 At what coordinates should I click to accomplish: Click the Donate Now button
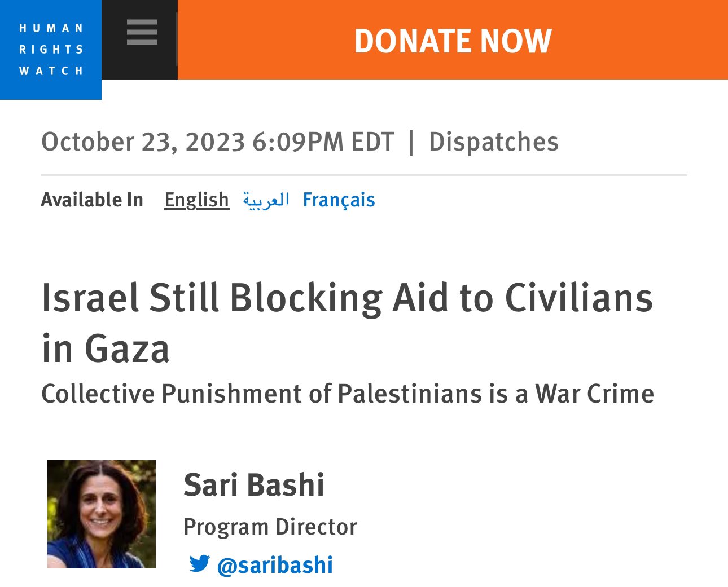point(453,41)
